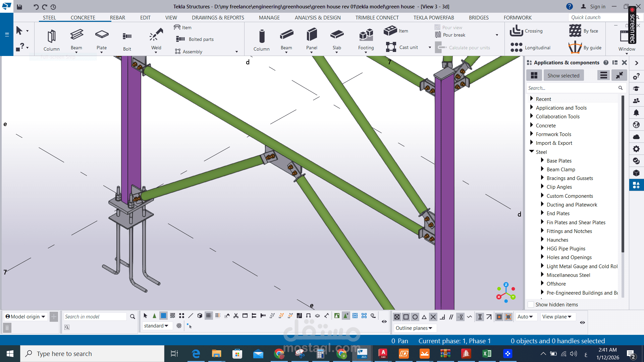Viewport: 644px width, 362px height.
Task: Click the Crossing rebar icon
Action: (517, 31)
